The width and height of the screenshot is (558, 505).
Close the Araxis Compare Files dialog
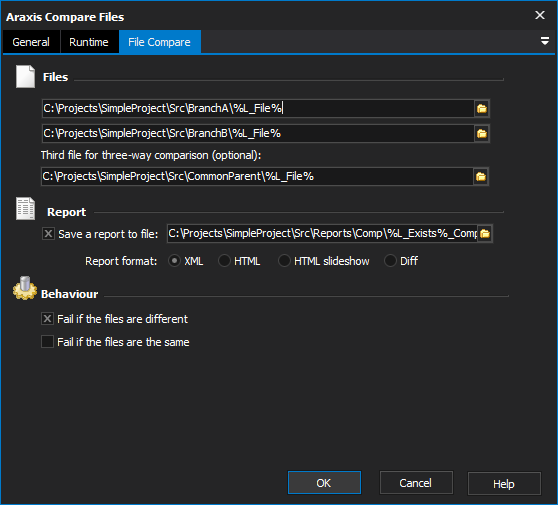pos(540,15)
